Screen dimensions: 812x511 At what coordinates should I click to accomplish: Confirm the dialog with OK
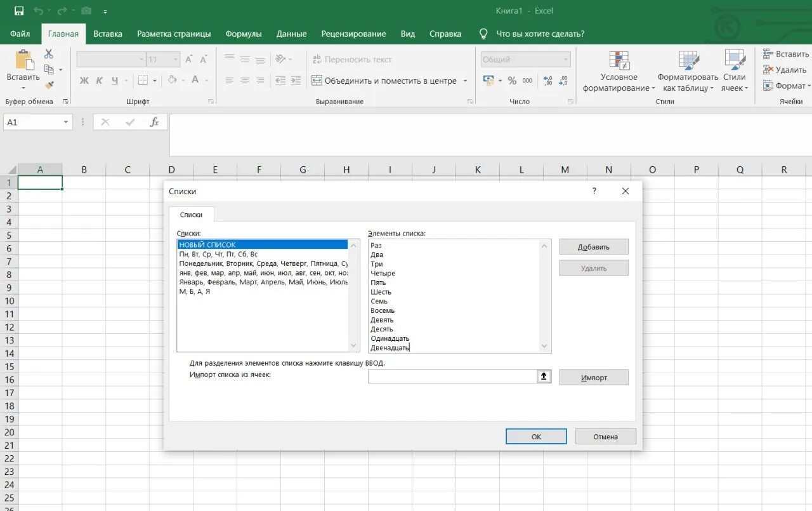[x=536, y=437]
